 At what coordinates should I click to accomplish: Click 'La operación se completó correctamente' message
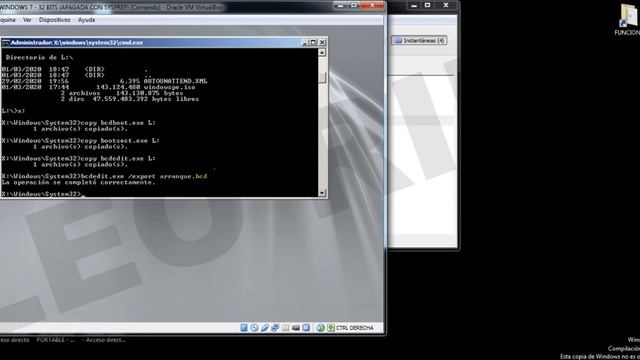tap(78, 182)
